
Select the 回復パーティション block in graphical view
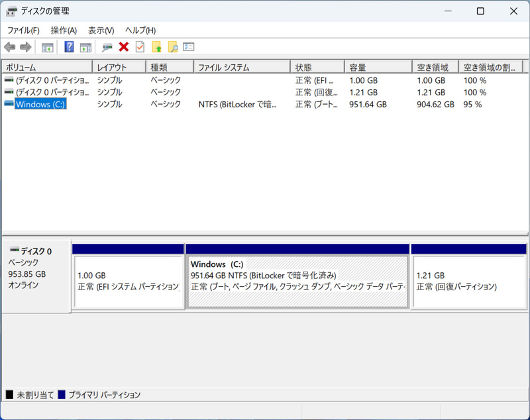click(x=468, y=275)
